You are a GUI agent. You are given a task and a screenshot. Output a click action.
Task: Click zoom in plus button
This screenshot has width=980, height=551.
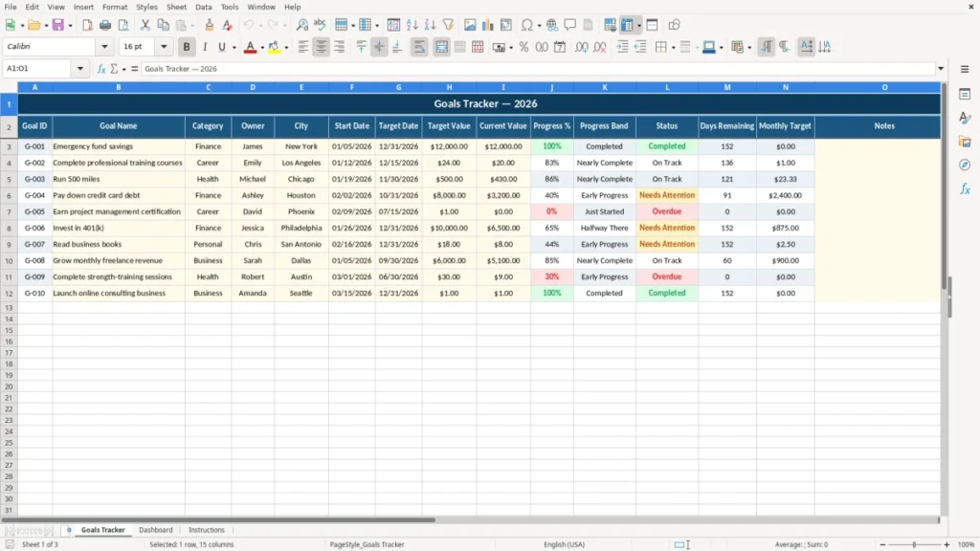click(947, 544)
